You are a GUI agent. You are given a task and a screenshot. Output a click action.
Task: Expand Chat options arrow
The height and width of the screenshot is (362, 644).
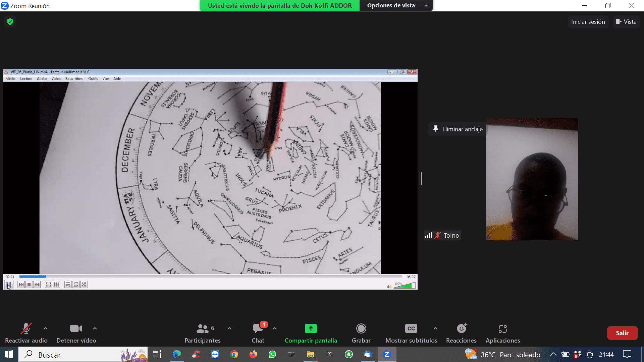pyautogui.click(x=275, y=328)
